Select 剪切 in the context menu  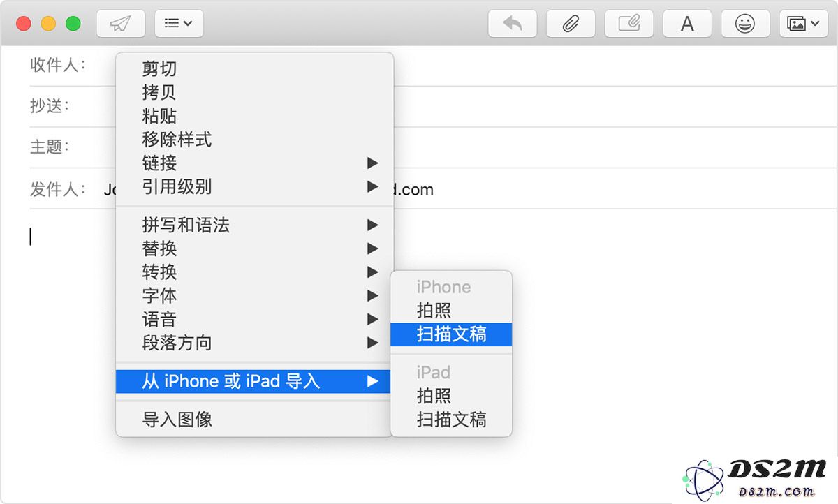click(254, 68)
